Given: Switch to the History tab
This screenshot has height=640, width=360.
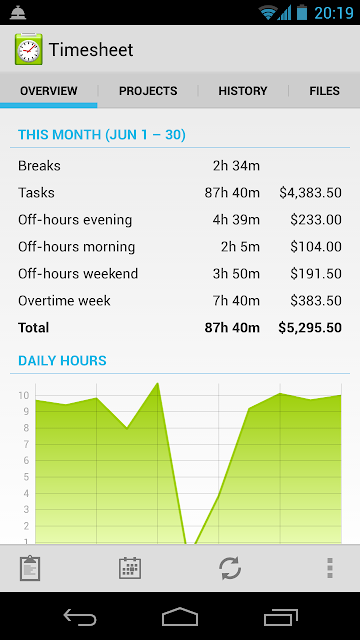Looking at the screenshot, I should coord(243,91).
